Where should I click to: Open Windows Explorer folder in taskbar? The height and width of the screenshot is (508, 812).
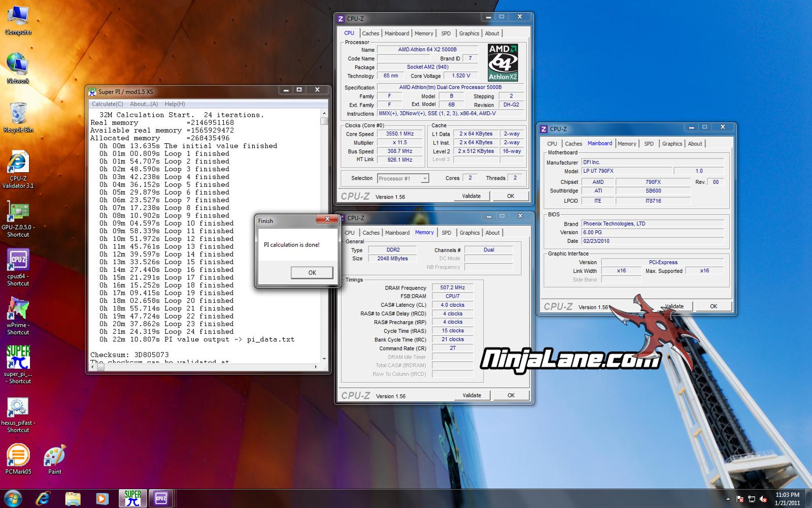click(x=73, y=498)
